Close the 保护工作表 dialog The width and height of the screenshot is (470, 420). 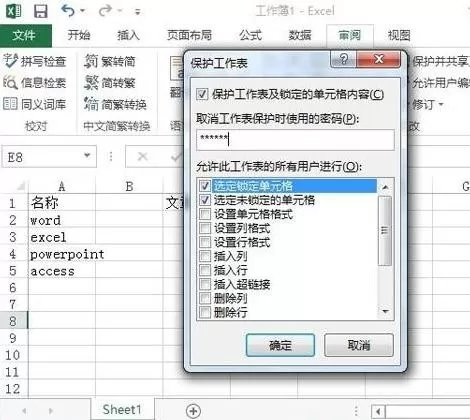coord(379,59)
